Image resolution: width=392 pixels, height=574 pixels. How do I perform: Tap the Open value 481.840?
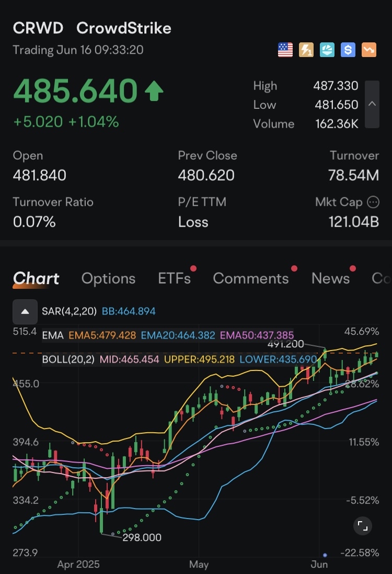coord(40,175)
